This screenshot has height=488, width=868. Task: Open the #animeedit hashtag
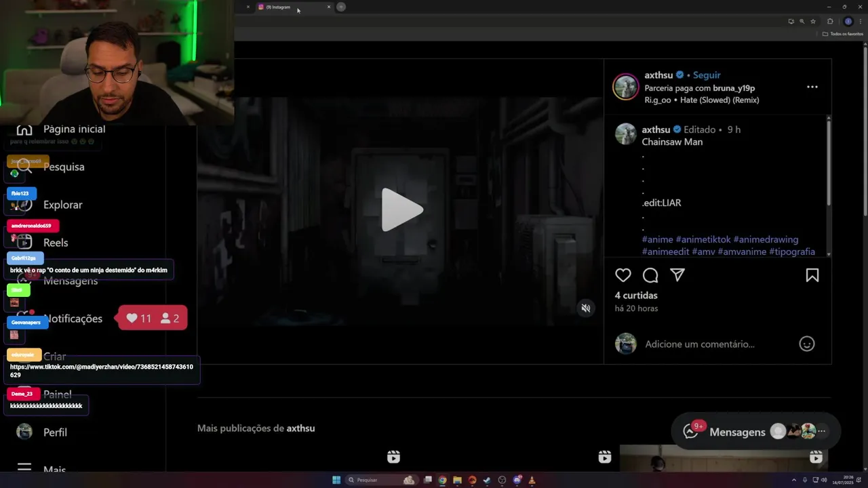click(666, 251)
